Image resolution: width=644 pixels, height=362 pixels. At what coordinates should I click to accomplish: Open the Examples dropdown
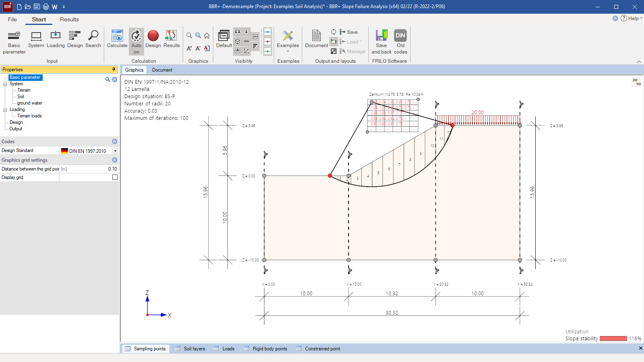288,42
